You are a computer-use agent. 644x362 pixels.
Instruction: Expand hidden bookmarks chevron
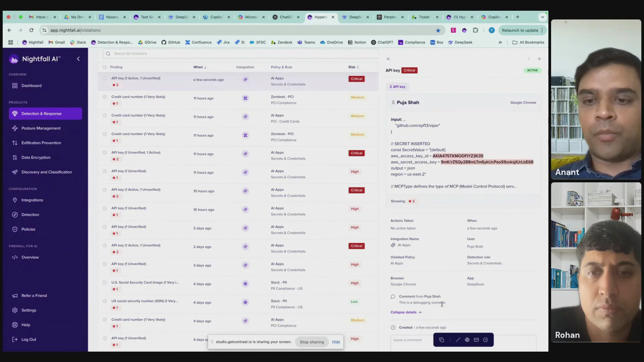click(500, 43)
